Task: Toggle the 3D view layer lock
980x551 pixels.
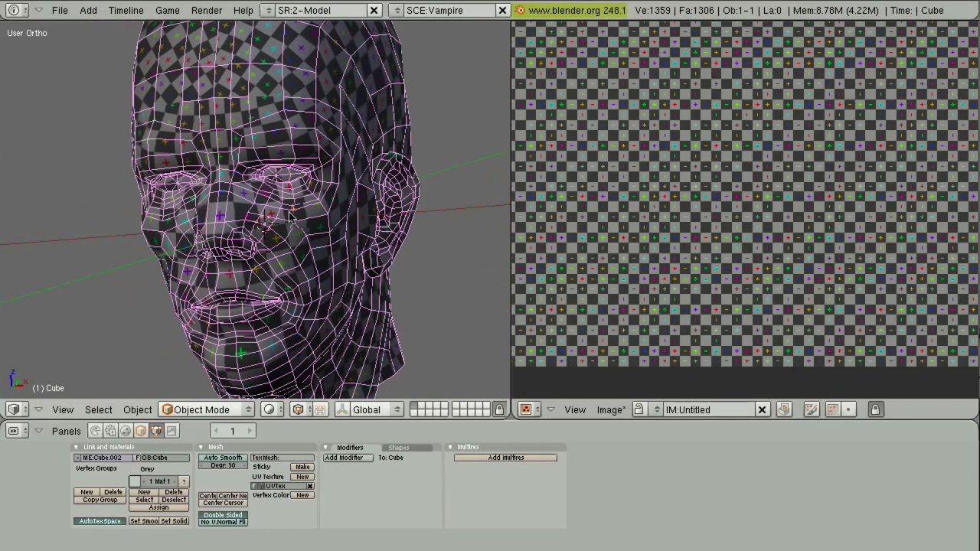Action: [x=499, y=409]
